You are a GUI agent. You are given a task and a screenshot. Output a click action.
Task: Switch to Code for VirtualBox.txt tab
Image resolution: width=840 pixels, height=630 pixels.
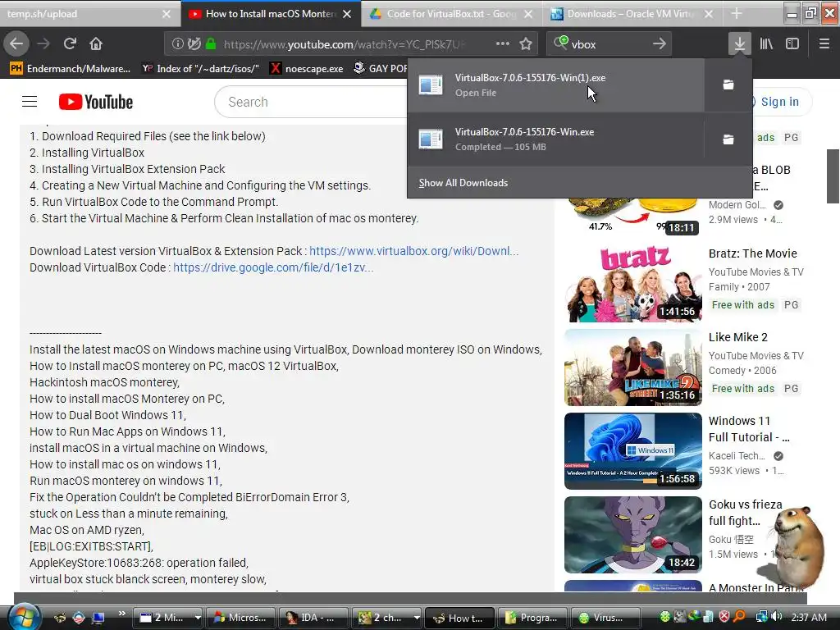pyautogui.click(x=451, y=14)
